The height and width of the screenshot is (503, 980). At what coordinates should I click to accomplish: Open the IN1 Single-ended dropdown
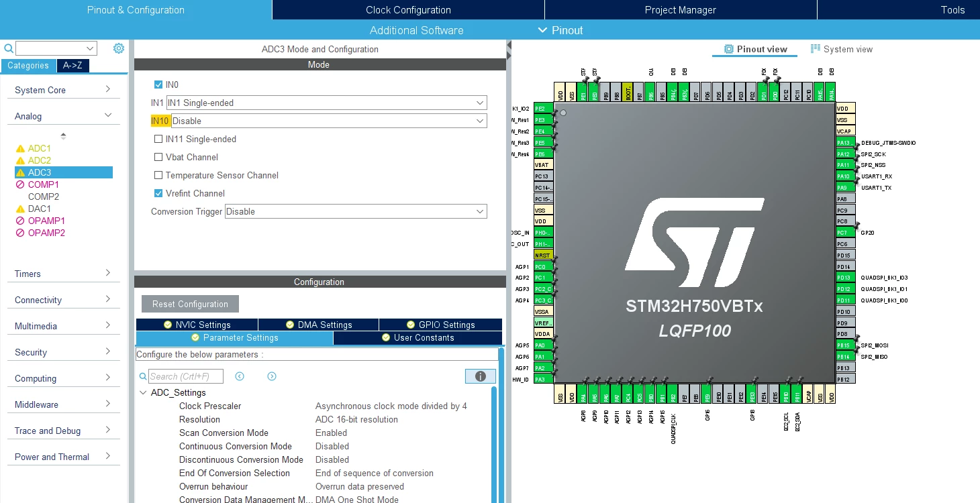click(x=326, y=103)
